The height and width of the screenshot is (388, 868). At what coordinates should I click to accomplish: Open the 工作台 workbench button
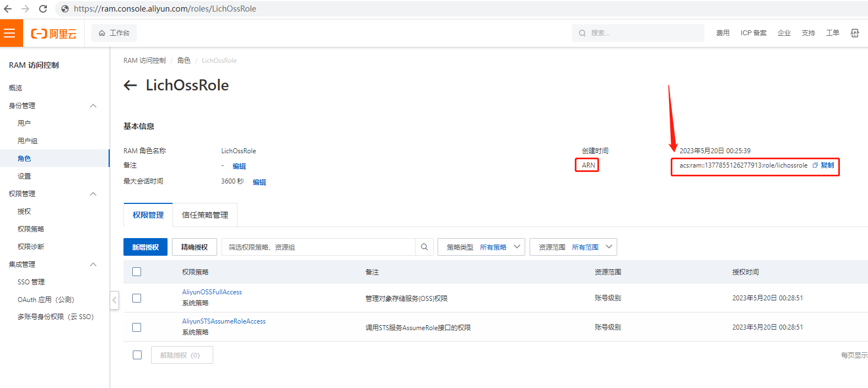click(x=114, y=33)
